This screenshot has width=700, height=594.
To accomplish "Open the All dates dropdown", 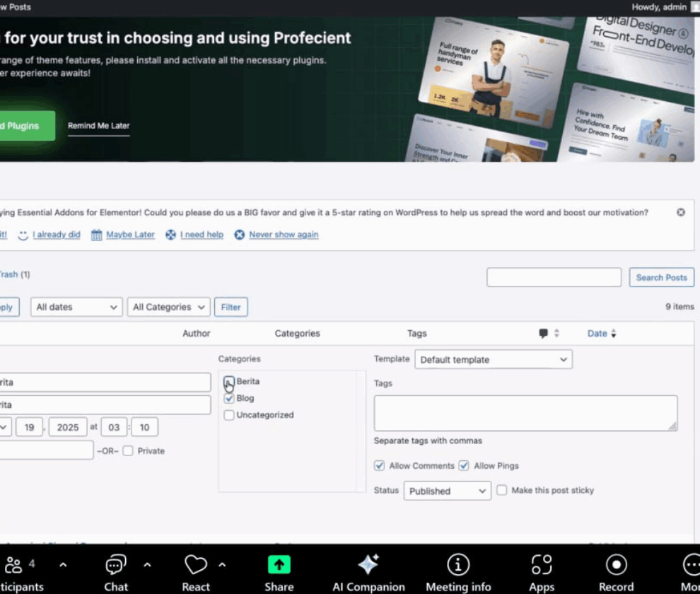I will (x=76, y=308).
